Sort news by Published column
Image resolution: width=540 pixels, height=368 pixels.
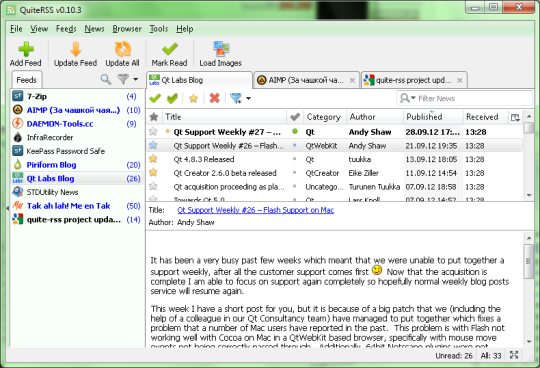point(433,117)
